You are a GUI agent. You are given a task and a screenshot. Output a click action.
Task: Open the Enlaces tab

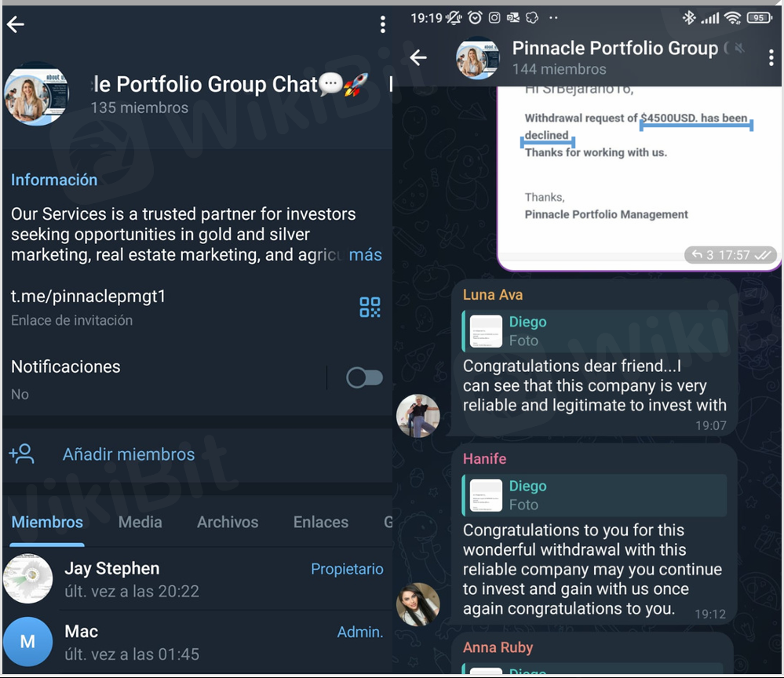[x=320, y=522]
